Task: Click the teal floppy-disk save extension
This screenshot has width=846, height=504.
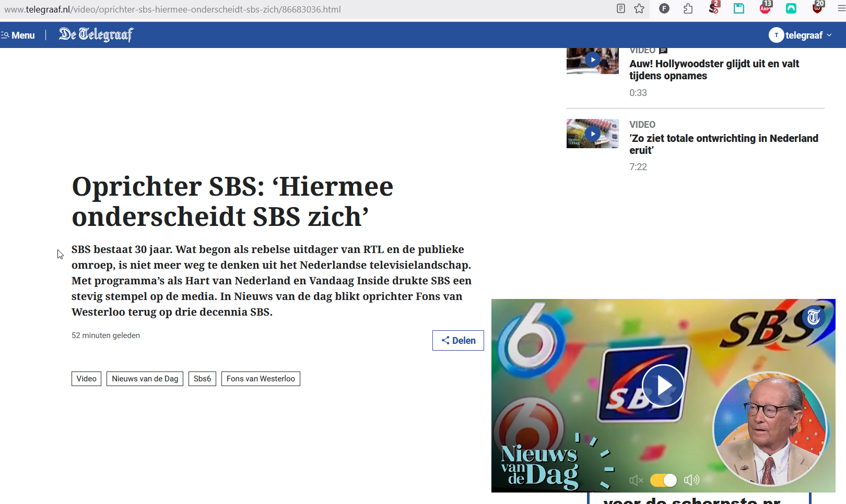Action: click(739, 8)
